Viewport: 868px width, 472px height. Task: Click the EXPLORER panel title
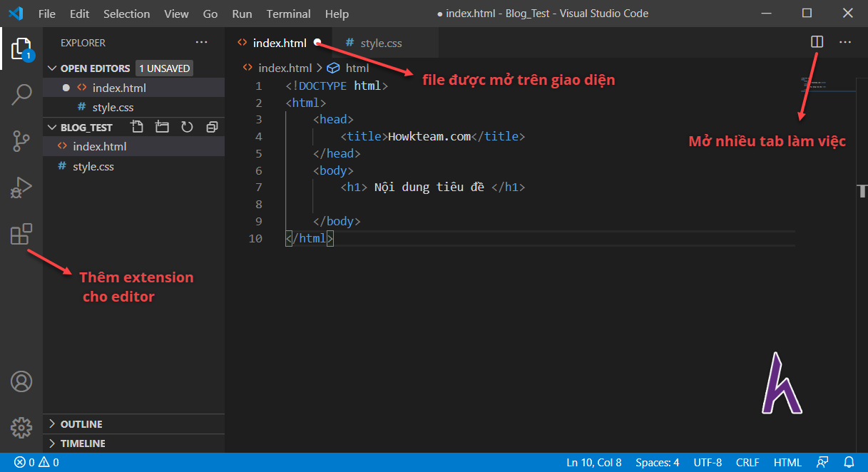(x=83, y=43)
